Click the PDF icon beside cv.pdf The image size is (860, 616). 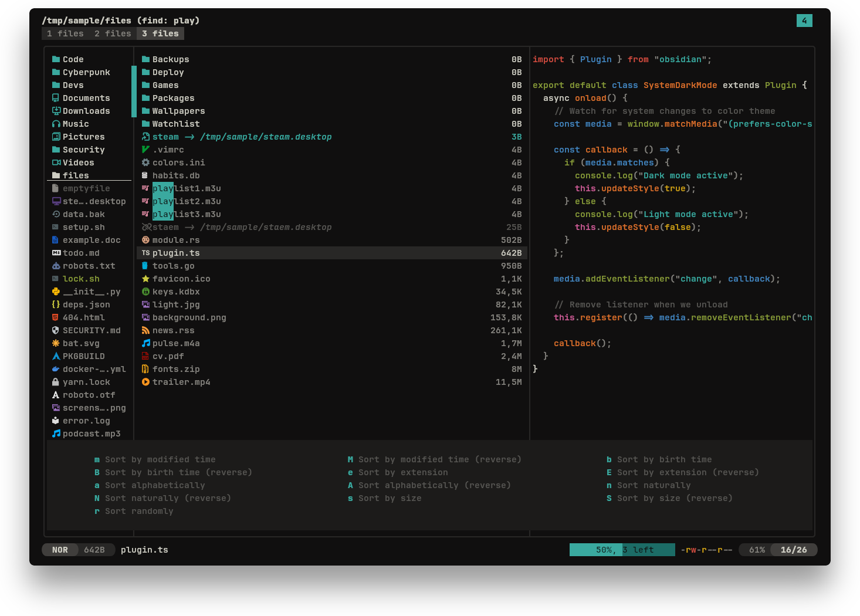point(145,356)
